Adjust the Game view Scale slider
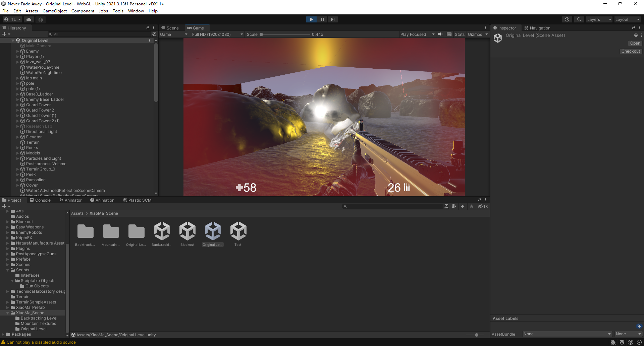This screenshot has height=346, width=644. point(261,34)
